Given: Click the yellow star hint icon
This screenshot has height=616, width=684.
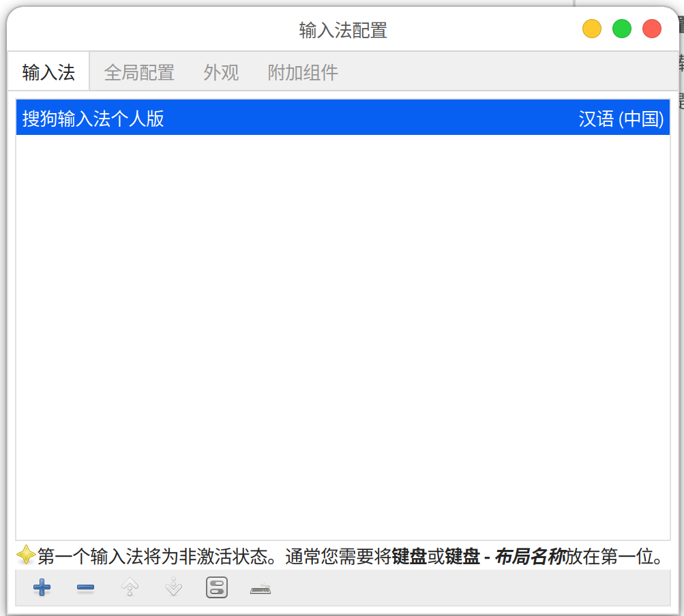Looking at the screenshot, I should 26,555.
